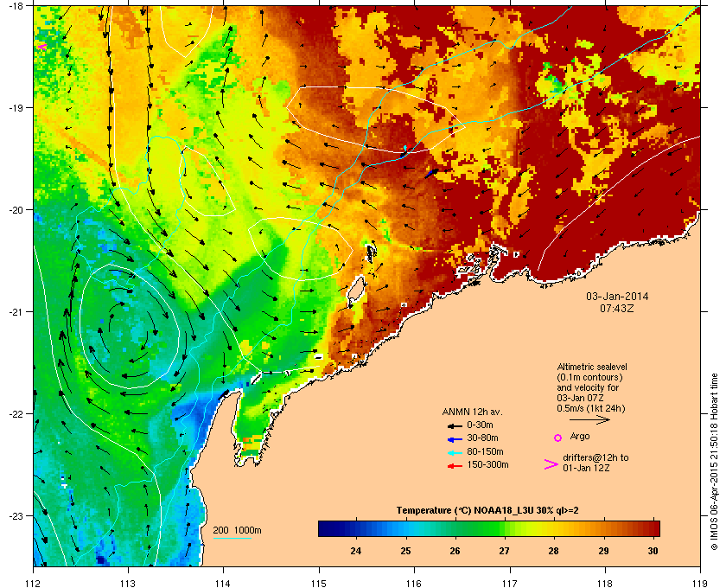
Task: Click the dark blue 24°C colorbar region
Action: 355,528
